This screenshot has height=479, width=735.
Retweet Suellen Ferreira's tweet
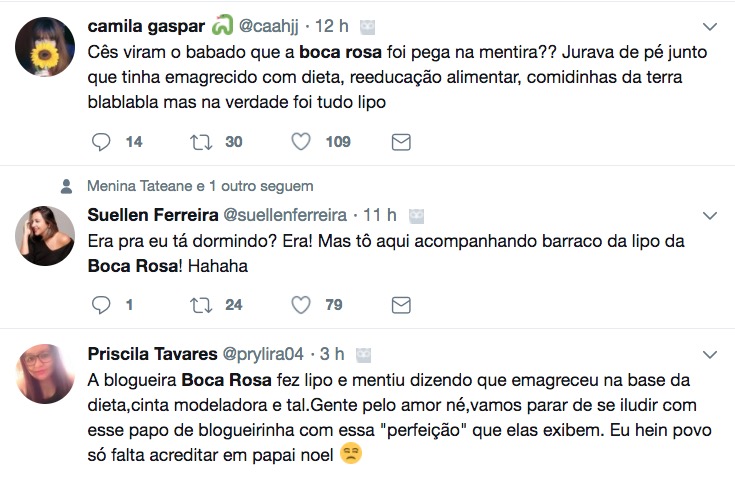click(x=201, y=304)
